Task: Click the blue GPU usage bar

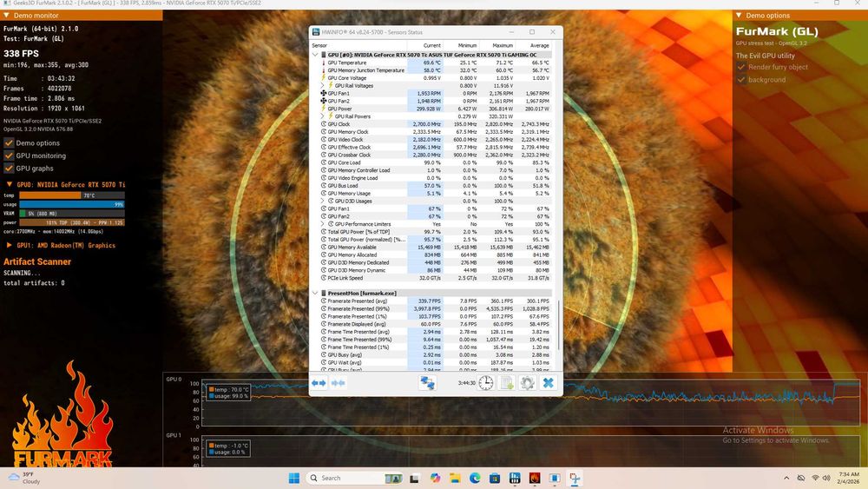Action: [x=72, y=204]
